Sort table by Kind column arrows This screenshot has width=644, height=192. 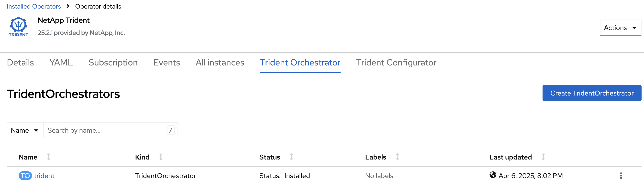[x=161, y=157]
